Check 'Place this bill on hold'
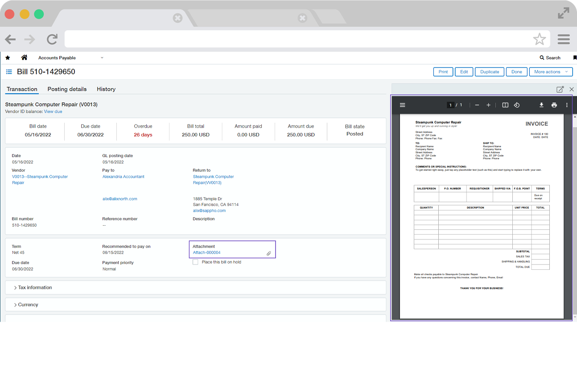The height and width of the screenshot is (392, 577). pyautogui.click(x=195, y=262)
